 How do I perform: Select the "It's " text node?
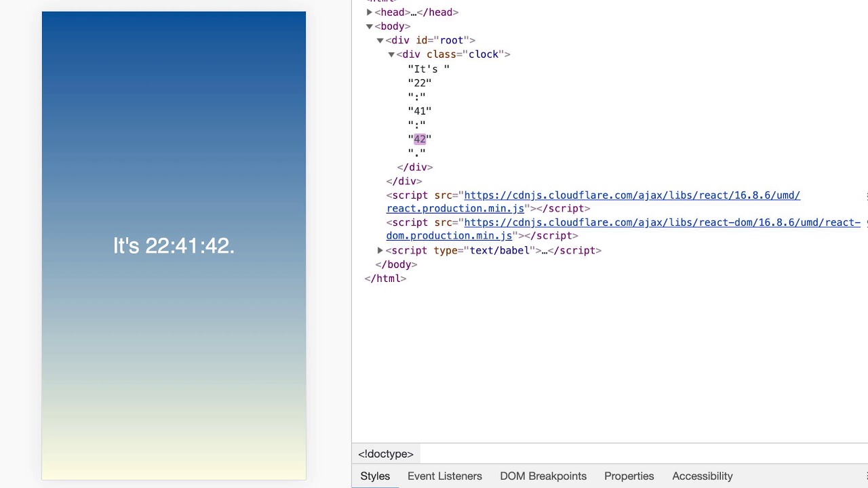coord(429,68)
